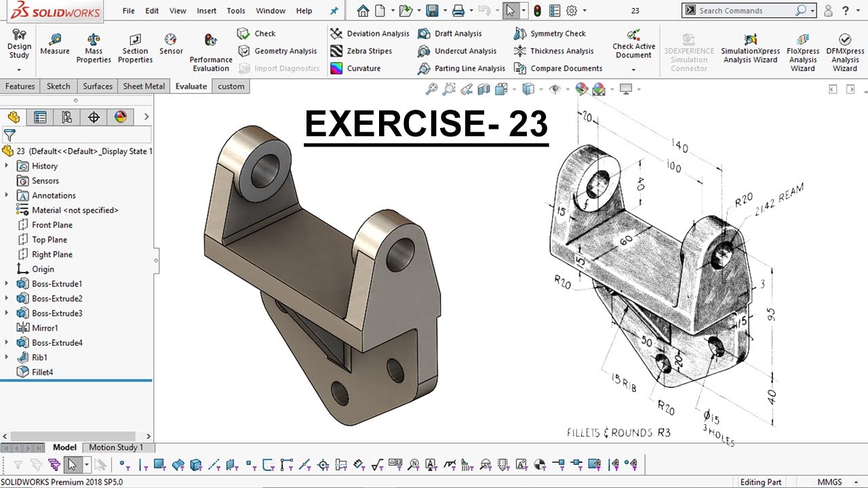Open the Save dropdown arrow
Screen dimensions: 868x488
(444, 11)
